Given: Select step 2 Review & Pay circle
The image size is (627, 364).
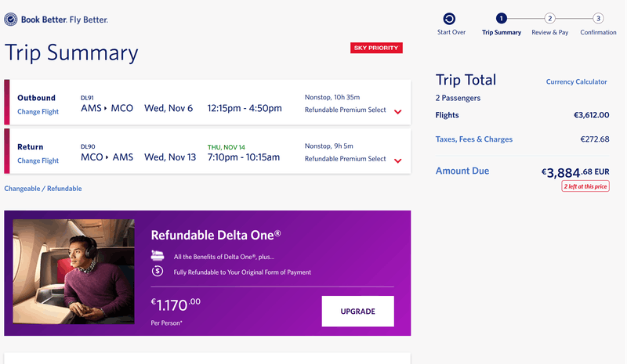Looking at the screenshot, I should coord(550,19).
